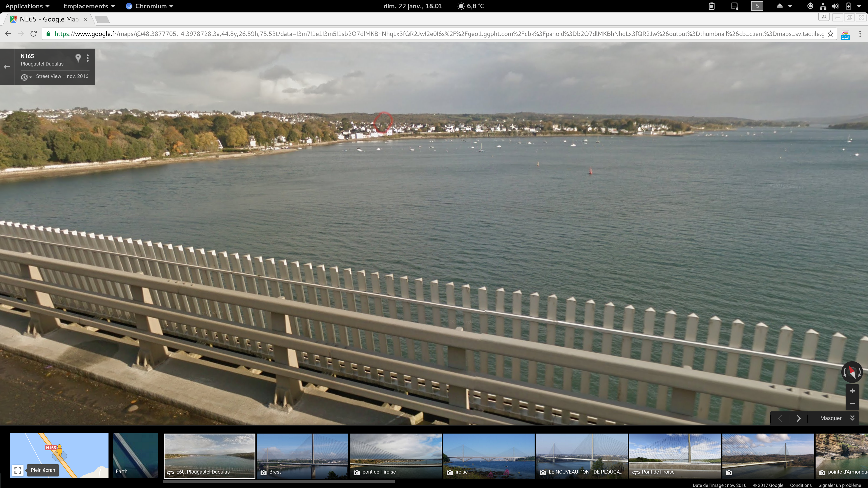The width and height of the screenshot is (868, 488).
Task: Open the Street View time travel dropdown
Action: click(x=26, y=77)
